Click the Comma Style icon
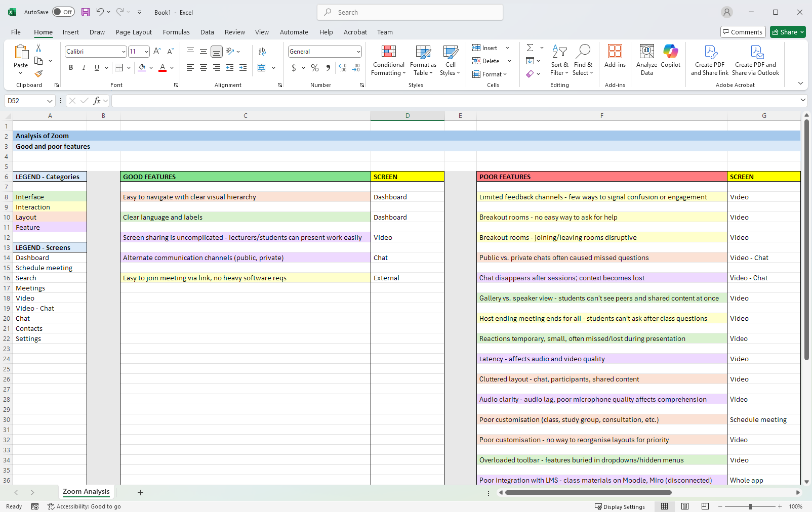The width and height of the screenshot is (812, 512). click(328, 67)
